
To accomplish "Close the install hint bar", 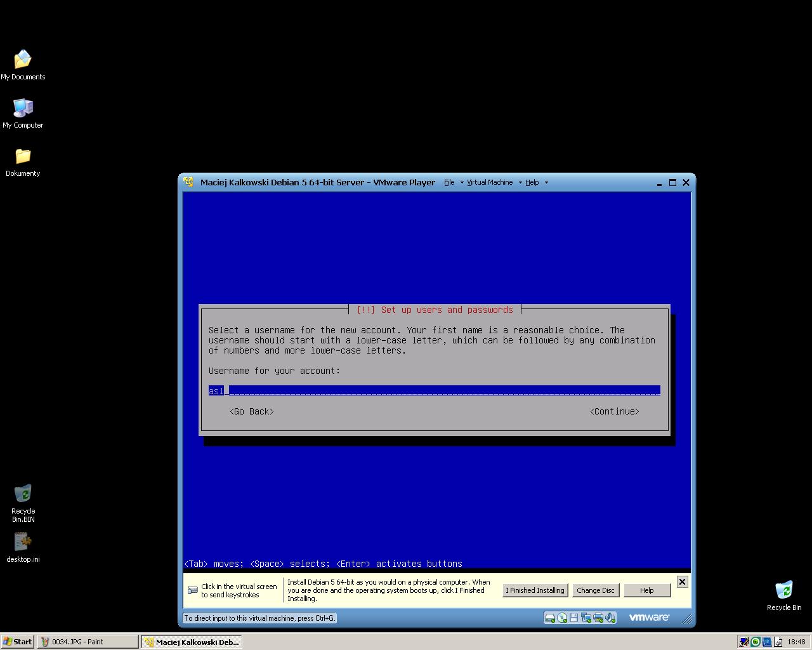I will [x=682, y=581].
